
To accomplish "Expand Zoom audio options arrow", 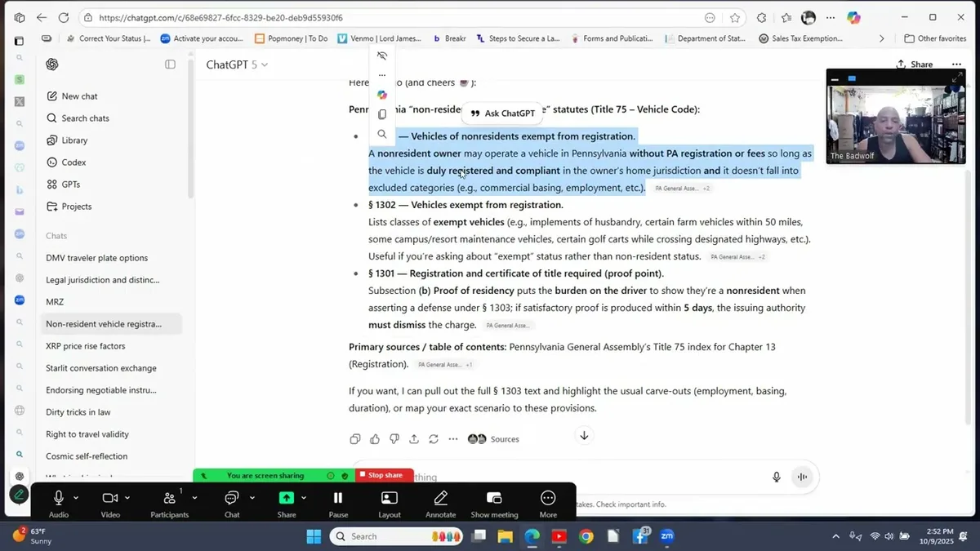I will coord(76,497).
